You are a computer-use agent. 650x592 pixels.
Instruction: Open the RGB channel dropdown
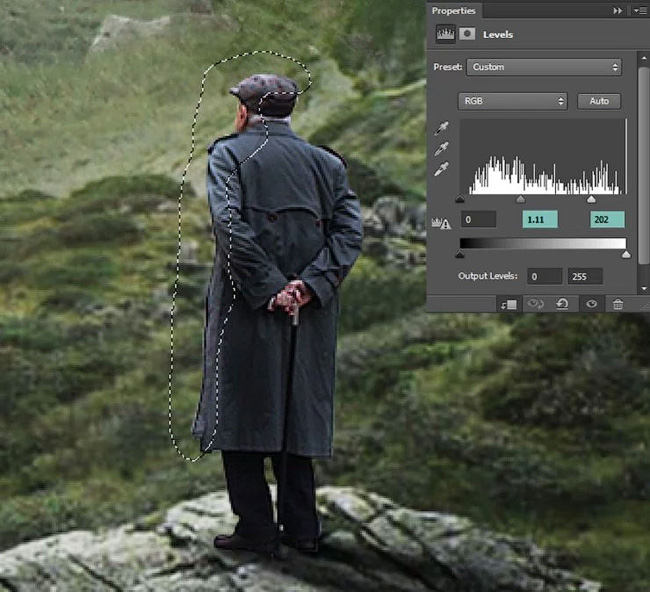pyautogui.click(x=512, y=101)
